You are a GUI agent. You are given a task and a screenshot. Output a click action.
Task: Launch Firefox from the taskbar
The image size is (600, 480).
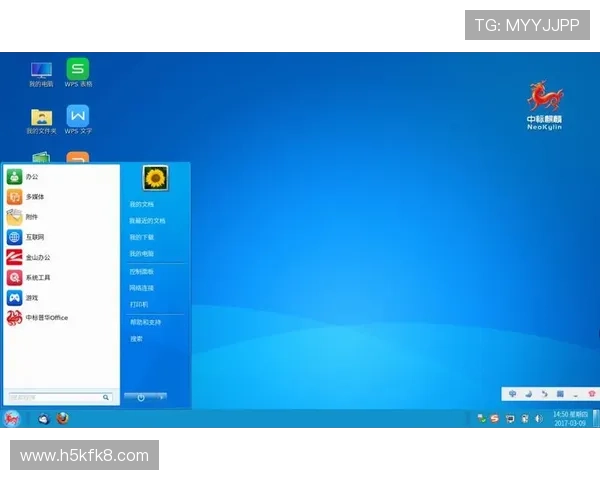coord(62,419)
